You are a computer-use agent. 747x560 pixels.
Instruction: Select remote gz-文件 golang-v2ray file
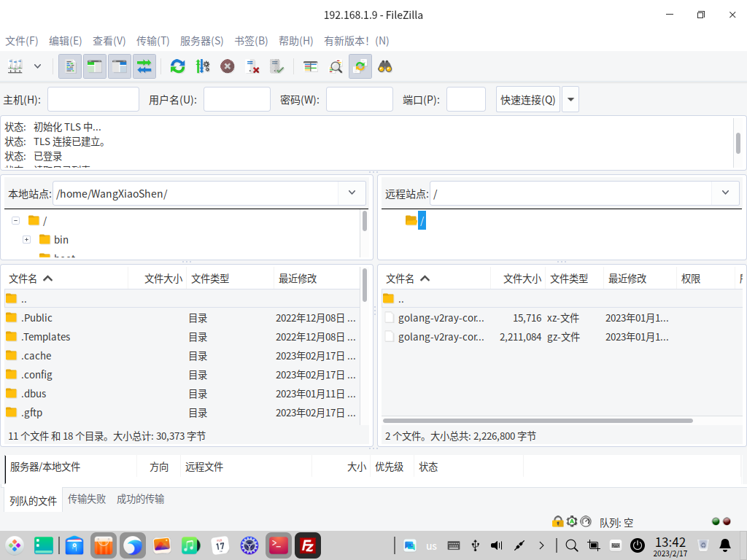[x=562, y=337]
